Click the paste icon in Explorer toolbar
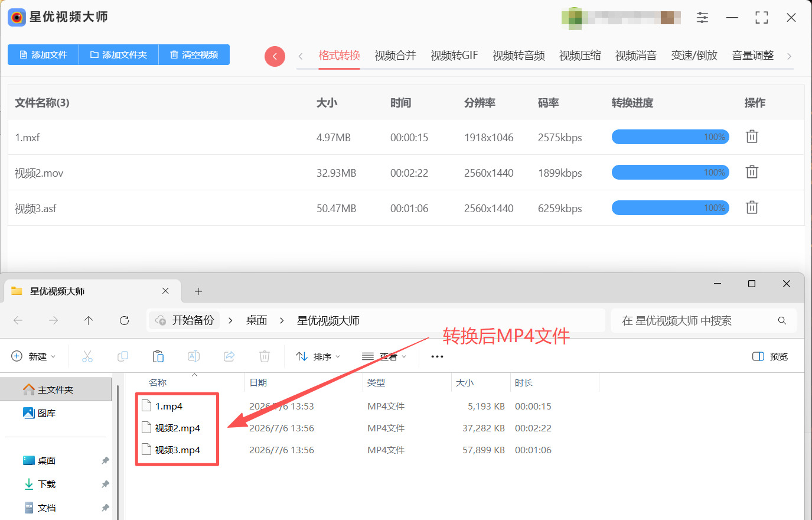Image resolution: width=812 pixels, height=520 pixels. tap(158, 356)
